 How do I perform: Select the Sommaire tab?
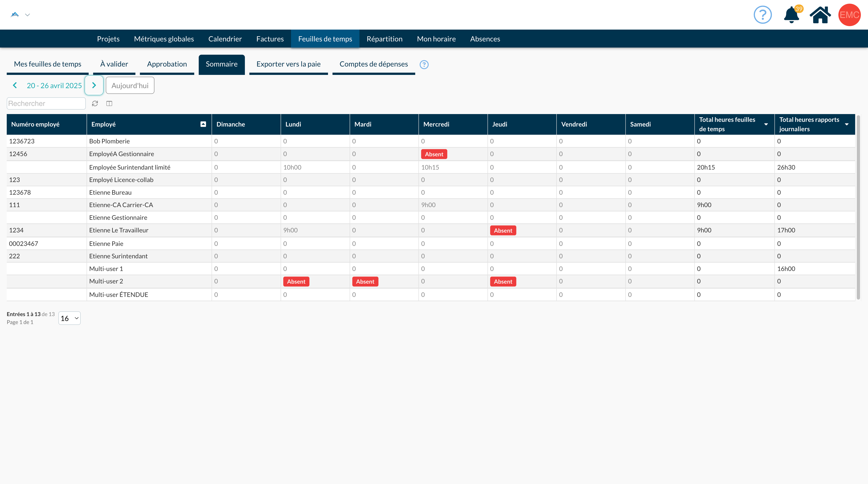click(221, 64)
